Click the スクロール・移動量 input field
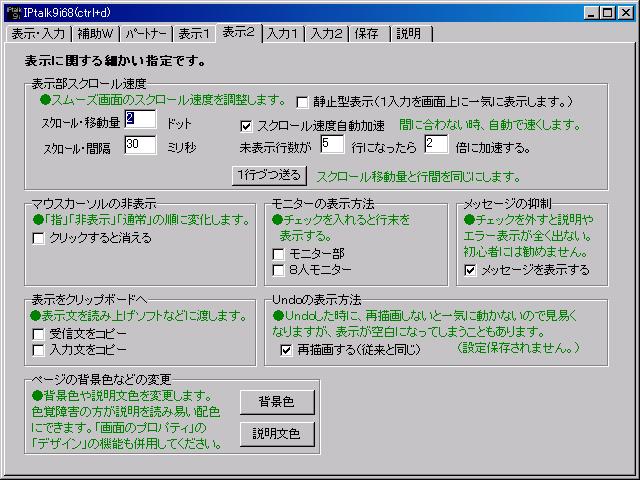This screenshot has width=640, height=480. tap(140, 120)
